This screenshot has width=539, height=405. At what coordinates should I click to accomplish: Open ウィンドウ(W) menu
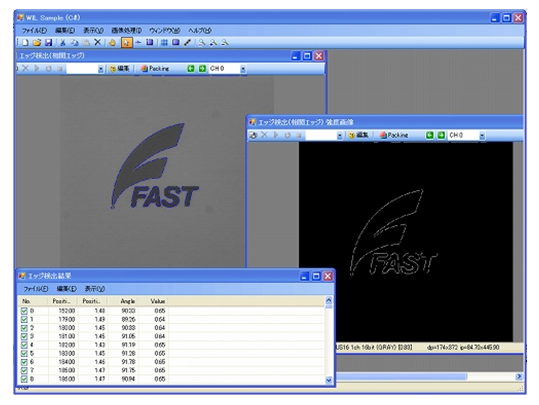(164, 31)
